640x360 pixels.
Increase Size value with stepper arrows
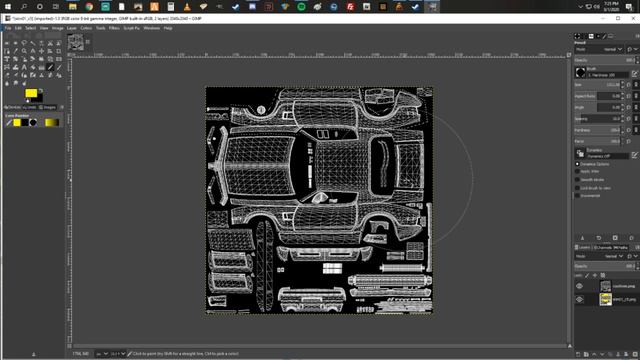pyautogui.click(x=622, y=83)
